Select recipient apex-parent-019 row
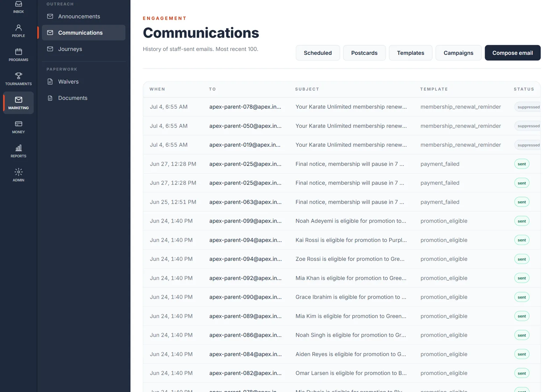Screen dimensions: 559x392 click(245, 145)
